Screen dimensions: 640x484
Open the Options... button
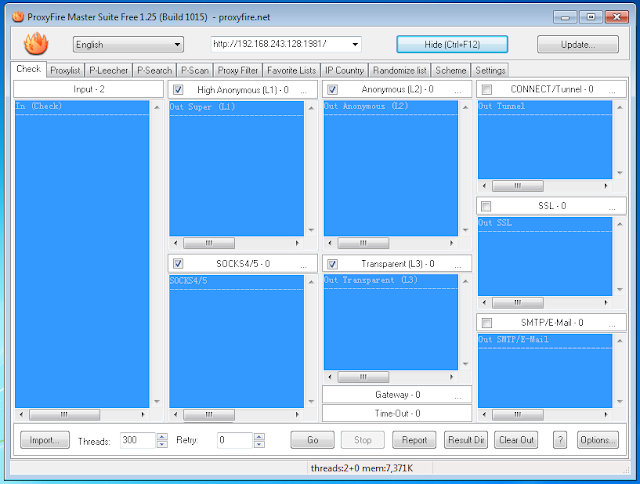(598, 440)
